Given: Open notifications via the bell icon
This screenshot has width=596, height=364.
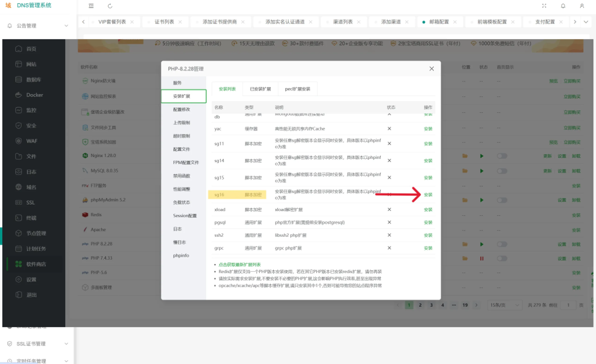Looking at the screenshot, I should 563,6.
